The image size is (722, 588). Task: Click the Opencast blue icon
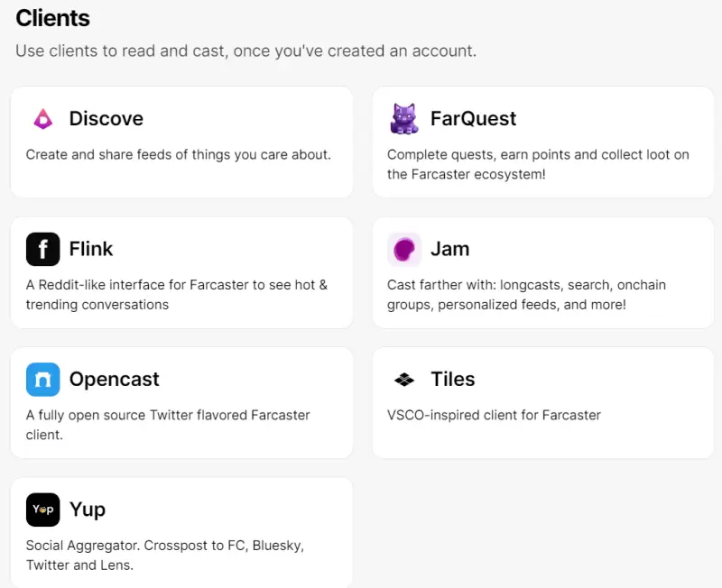coord(42,380)
